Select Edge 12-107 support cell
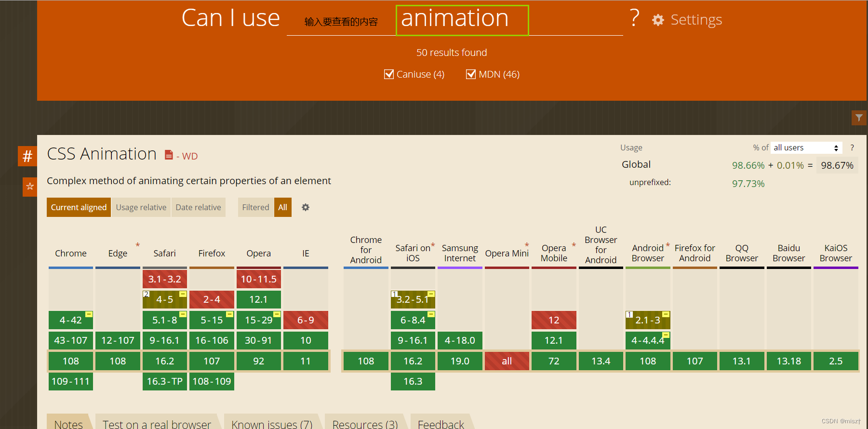This screenshot has height=429, width=868. [x=118, y=340]
